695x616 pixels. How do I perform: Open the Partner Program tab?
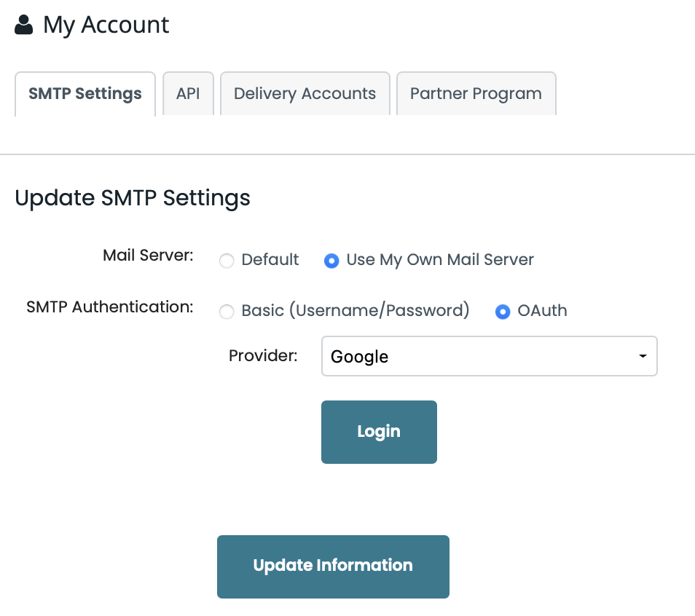click(x=476, y=94)
